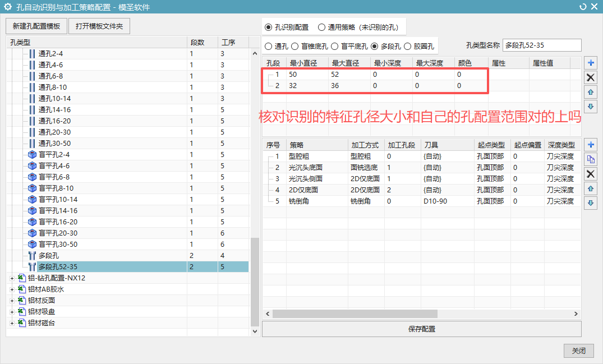This screenshot has width=603, height=364.
Task: Click 打开模板文件夹 button
Action: coord(99,26)
